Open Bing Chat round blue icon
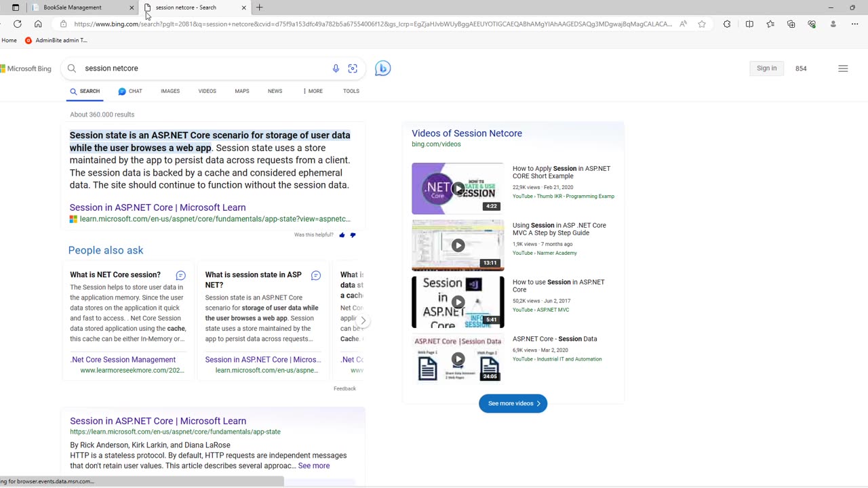Viewport: 868px width, 488px height. click(x=382, y=68)
